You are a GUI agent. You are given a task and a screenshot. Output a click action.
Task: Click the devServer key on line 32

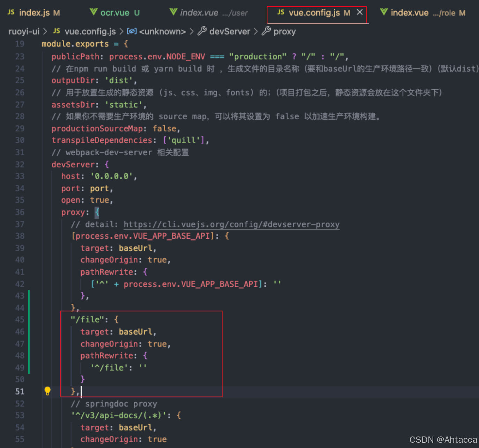73,164
